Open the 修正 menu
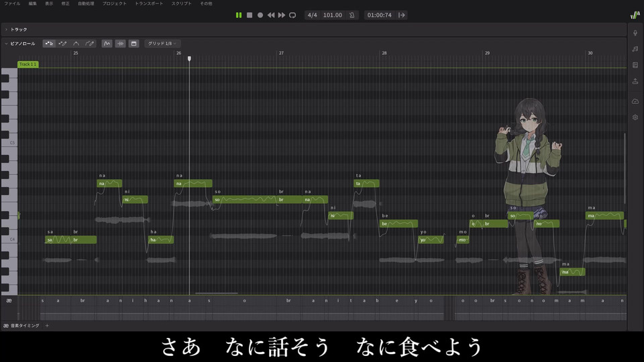This screenshot has width=644, height=362. 65,3
